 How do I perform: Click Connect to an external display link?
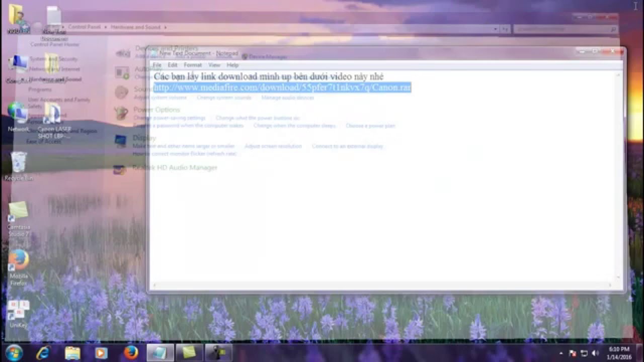coord(347,146)
